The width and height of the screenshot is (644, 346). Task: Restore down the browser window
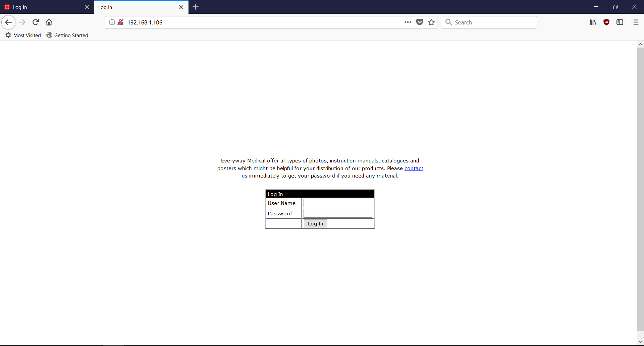coord(615,7)
